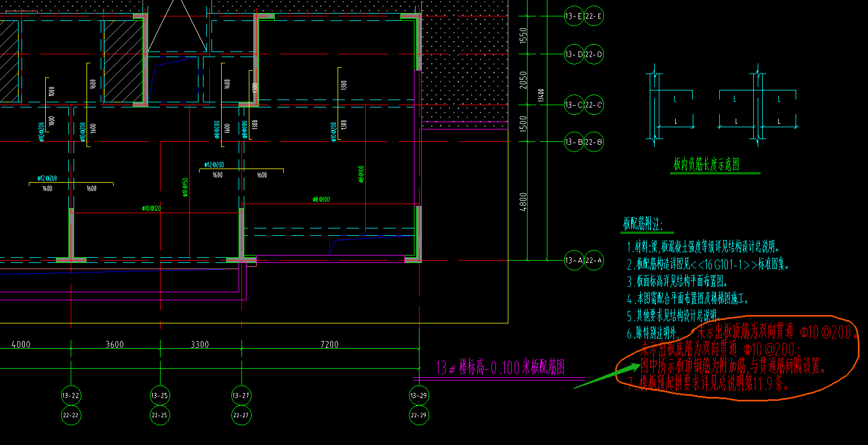Select the 13-22 column axis bubble
868x445 pixels.
(x=71, y=395)
